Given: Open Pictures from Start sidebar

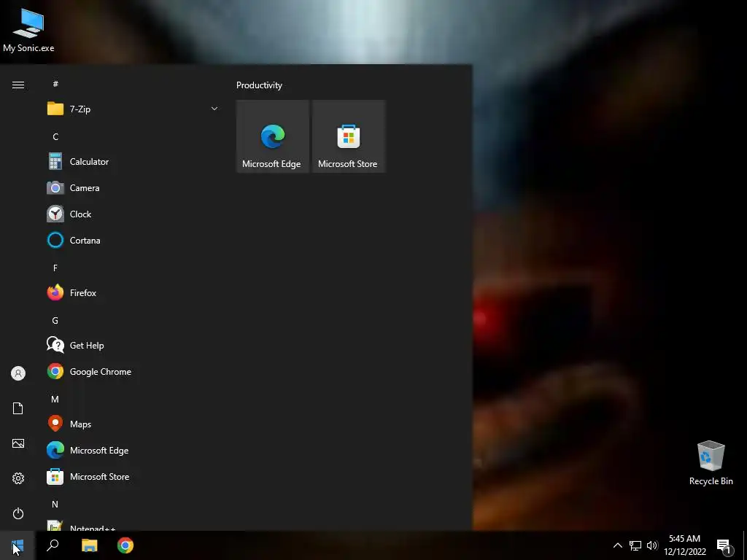Looking at the screenshot, I should [18, 443].
